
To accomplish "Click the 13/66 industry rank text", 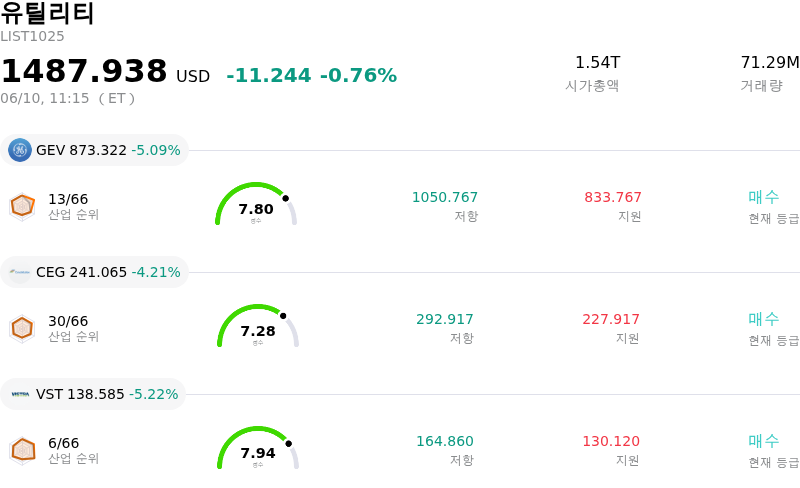I will pos(68,199).
